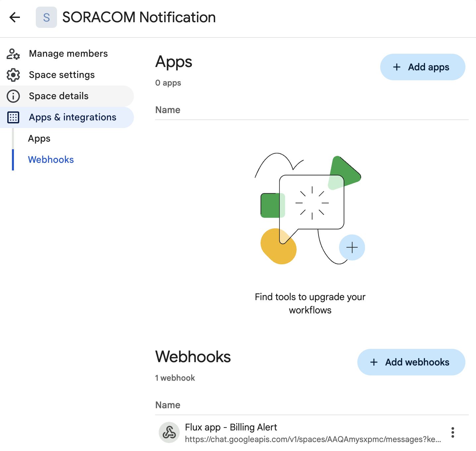The image size is (476, 451).
Task: Go back using the left arrow
Action: click(15, 17)
